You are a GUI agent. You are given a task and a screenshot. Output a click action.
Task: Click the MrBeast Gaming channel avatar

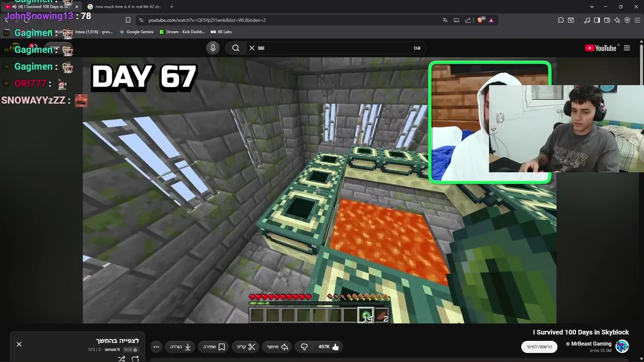click(622, 346)
